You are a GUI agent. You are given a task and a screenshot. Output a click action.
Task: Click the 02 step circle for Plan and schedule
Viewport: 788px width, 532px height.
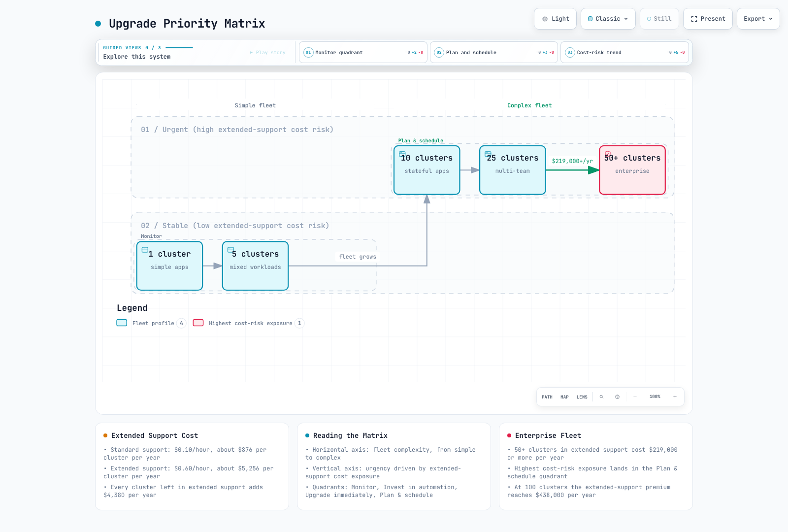coord(439,52)
